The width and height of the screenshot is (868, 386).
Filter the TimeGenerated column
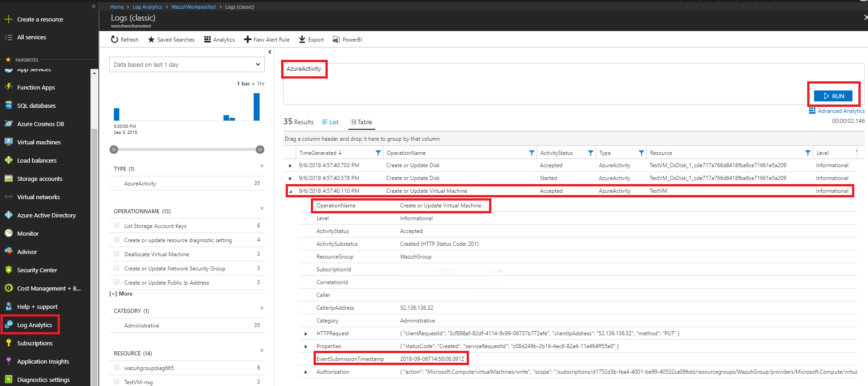click(x=378, y=153)
